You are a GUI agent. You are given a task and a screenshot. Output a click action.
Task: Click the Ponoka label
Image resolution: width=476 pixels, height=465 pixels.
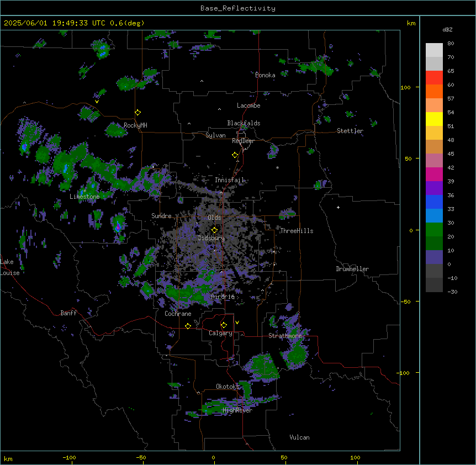(x=265, y=75)
